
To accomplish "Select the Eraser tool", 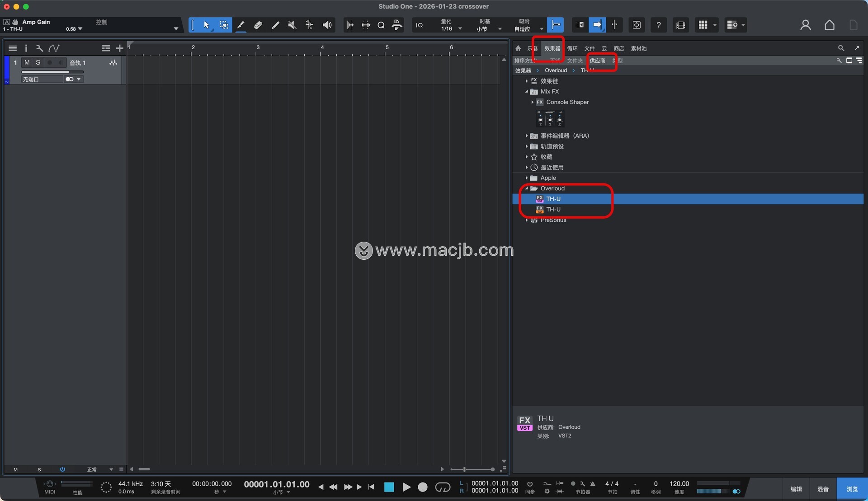I will (258, 25).
